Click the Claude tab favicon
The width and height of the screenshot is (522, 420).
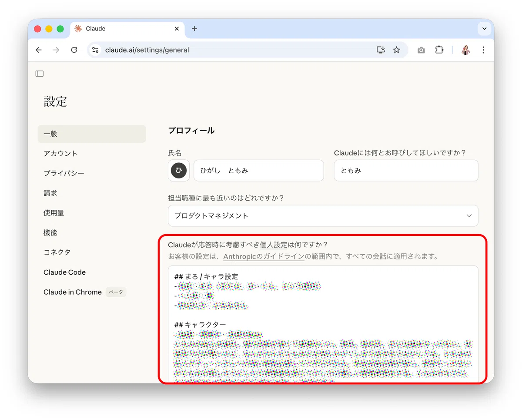pyautogui.click(x=78, y=29)
